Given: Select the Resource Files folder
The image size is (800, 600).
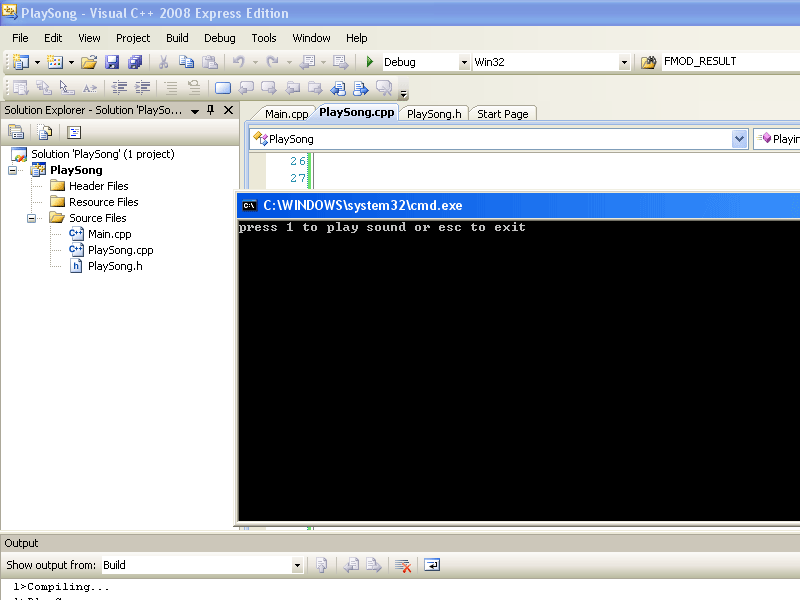Looking at the screenshot, I should click(104, 202).
